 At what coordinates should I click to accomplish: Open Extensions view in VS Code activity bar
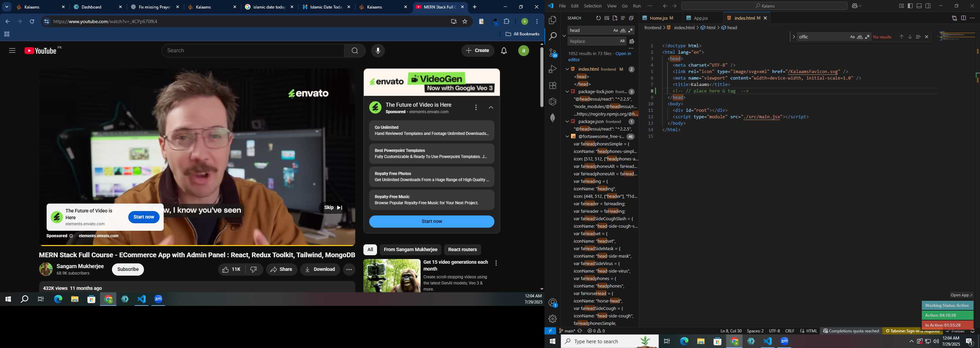553,86
